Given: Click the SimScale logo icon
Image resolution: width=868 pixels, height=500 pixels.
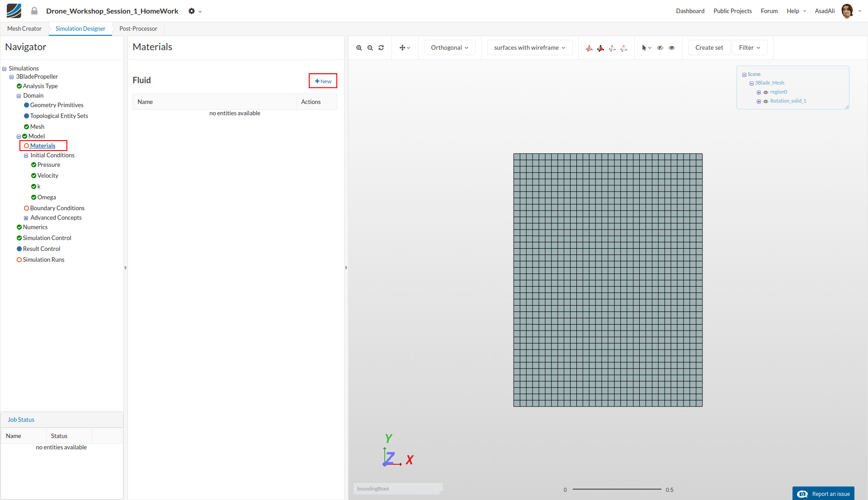Looking at the screenshot, I should coord(14,11).
